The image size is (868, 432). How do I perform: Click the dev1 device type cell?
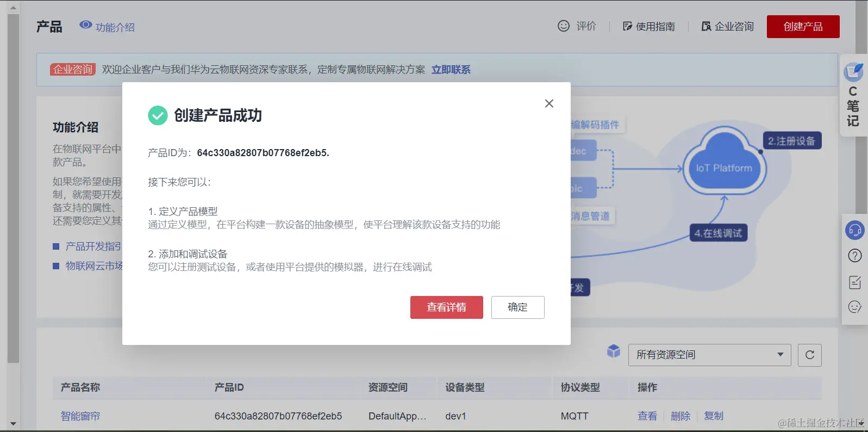(x=455, y=416)
